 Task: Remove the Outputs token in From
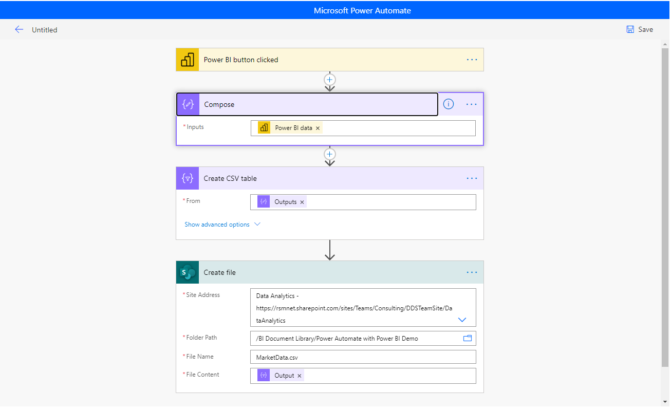tap(302, 202)
